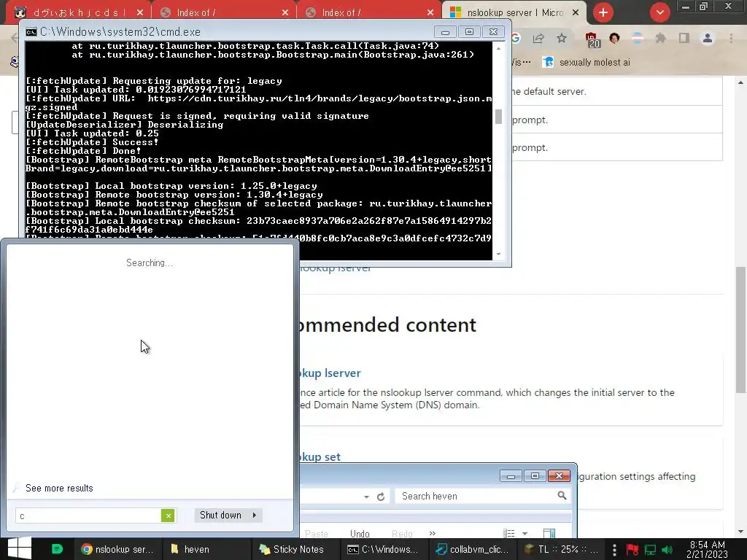
Task: Click the cmd.exe title bar icon
Action: pyautogui.click(x=31, y=32)
